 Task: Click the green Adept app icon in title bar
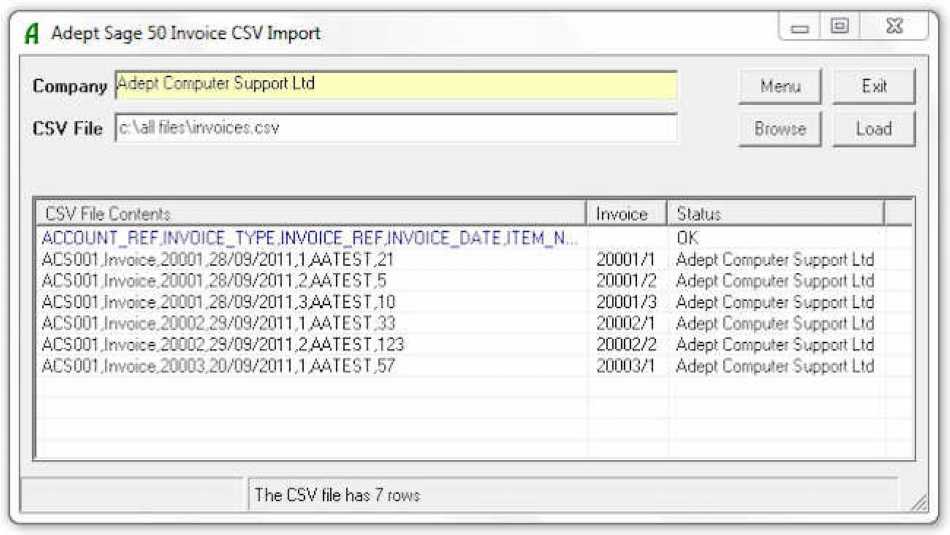click(x=33, y=33)
